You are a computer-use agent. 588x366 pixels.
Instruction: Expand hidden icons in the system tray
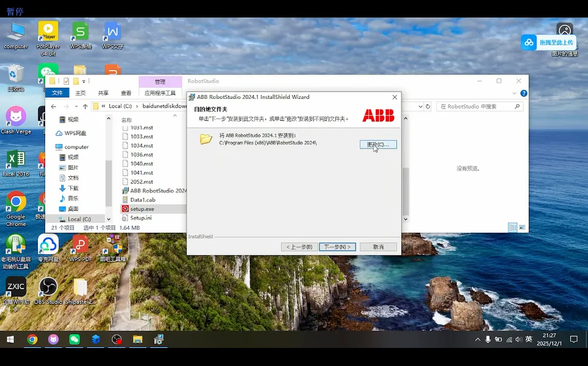[x=478, y=339]
